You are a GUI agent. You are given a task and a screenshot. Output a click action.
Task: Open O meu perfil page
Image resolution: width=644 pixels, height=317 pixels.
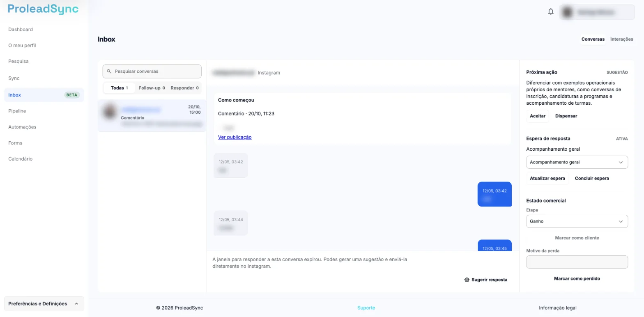point(22,46)
